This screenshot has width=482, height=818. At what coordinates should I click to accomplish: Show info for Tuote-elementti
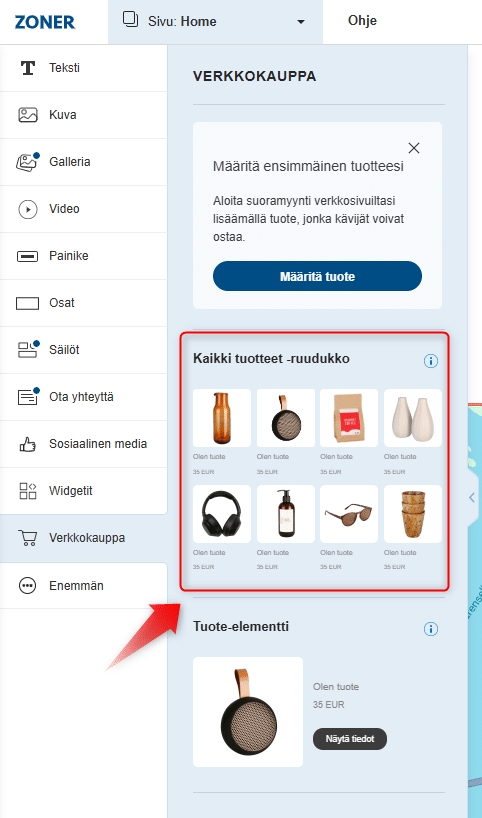(431, 629)
